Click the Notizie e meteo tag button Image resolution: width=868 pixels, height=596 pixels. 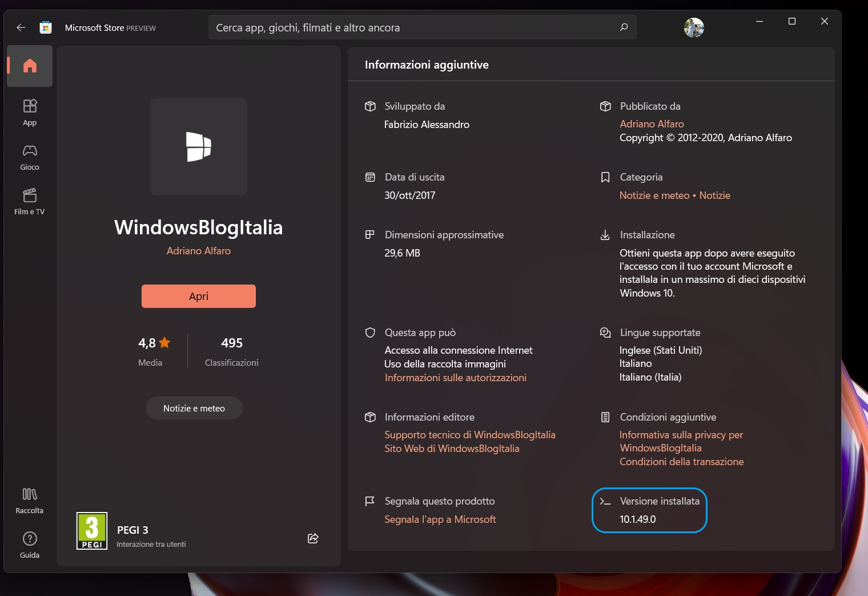[x=194, y=408]
